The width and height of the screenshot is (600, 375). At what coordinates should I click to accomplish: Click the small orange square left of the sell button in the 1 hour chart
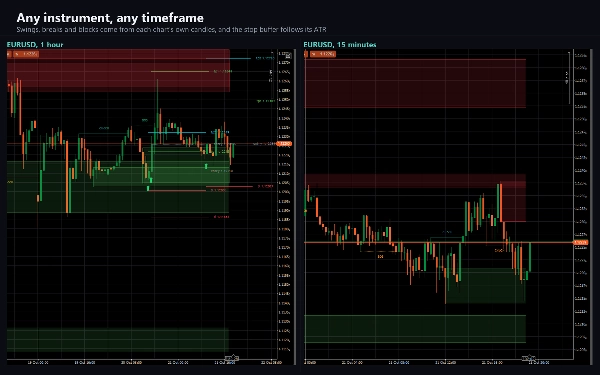tap(9, 54)
